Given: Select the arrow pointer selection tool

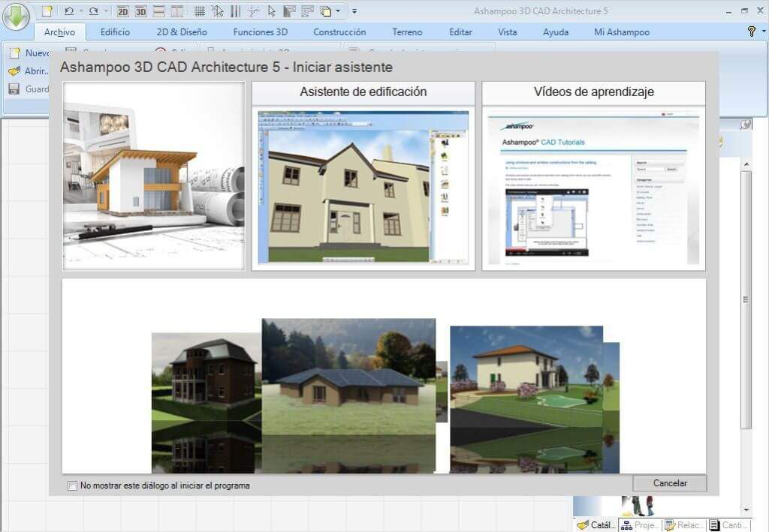Looking at the screenshot, I should coord(272,11).
